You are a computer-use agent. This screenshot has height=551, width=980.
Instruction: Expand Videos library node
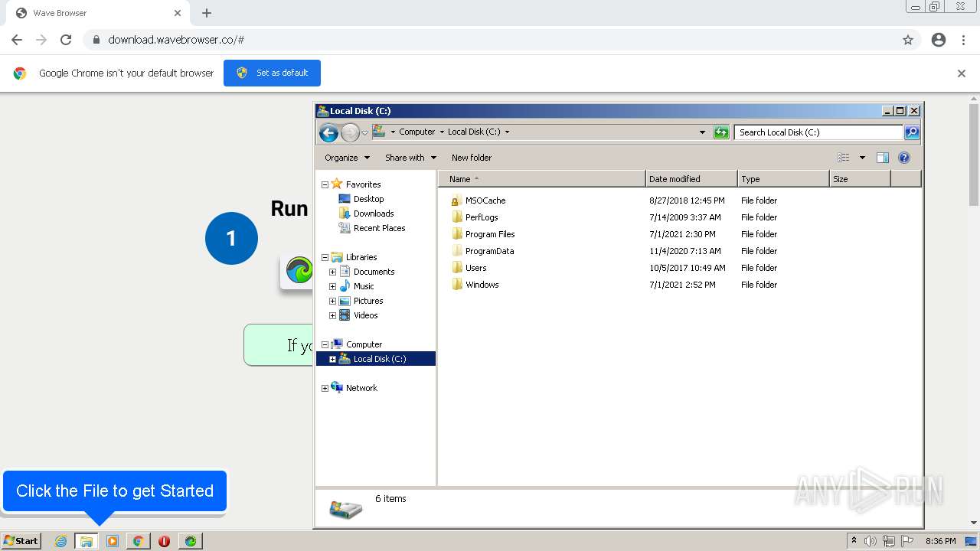[x=332, y=315]
